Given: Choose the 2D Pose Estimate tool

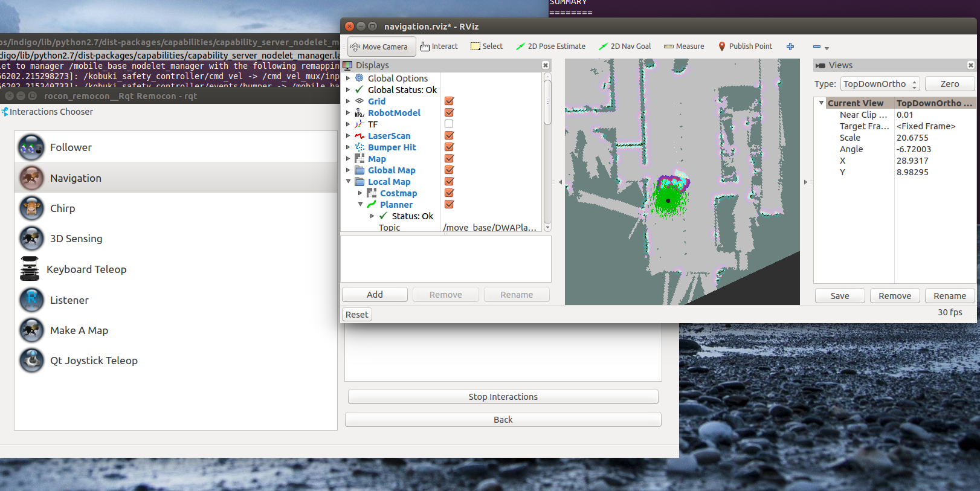Looking at the screenshot, I should 550,47.
